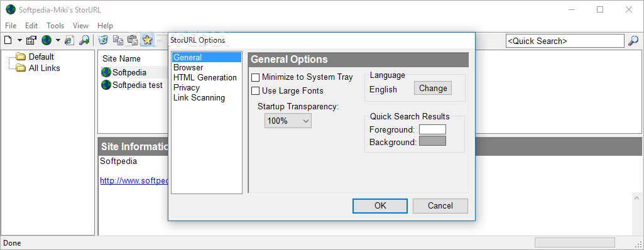Click the magnifier with plus toolbar icon
Viewport: 644px width, 250px height.
click(84, 40)
